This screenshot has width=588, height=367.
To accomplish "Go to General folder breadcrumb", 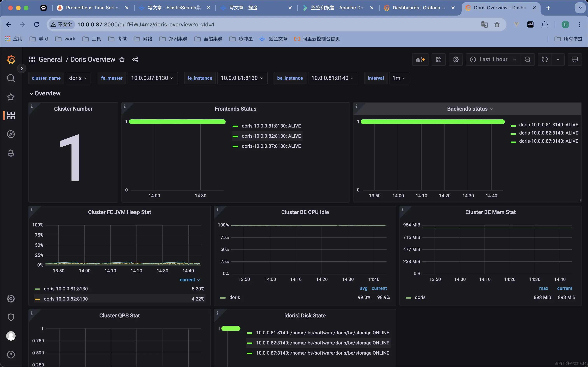I will pyautogui.click(x=51, y=59).
